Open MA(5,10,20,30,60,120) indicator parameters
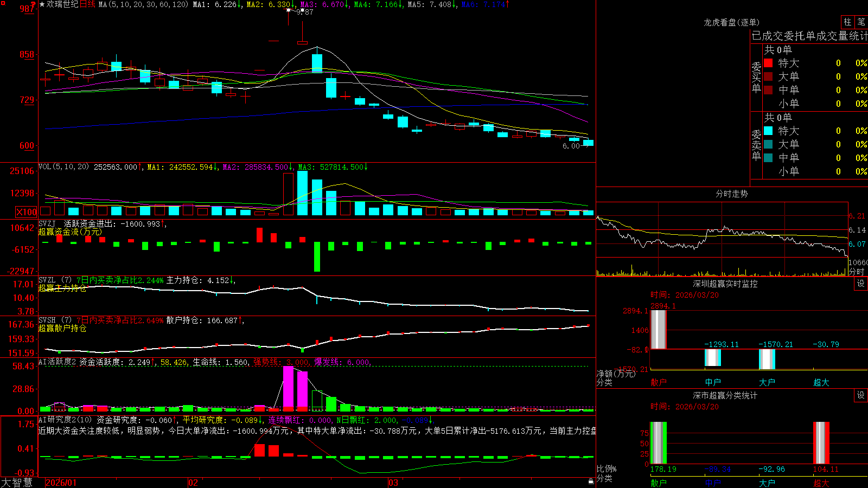Image resolution: width=868 pixels, height=488 pixels. [x=143, y=4]
